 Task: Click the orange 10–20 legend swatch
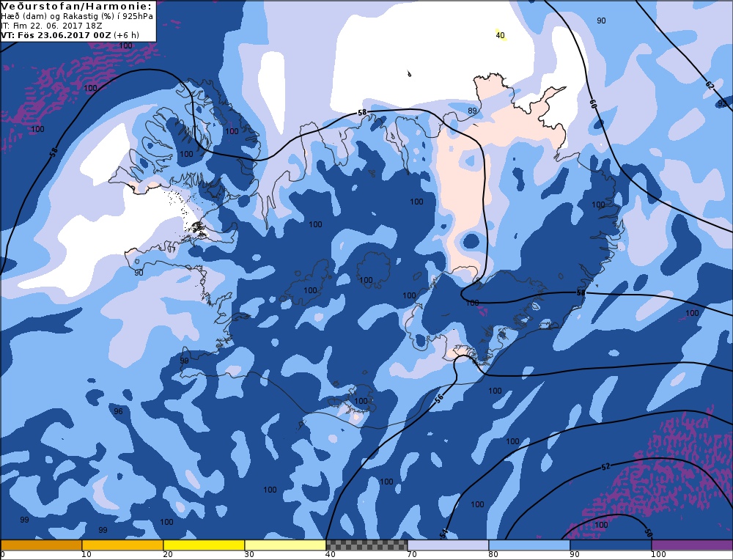click(122, 545)
